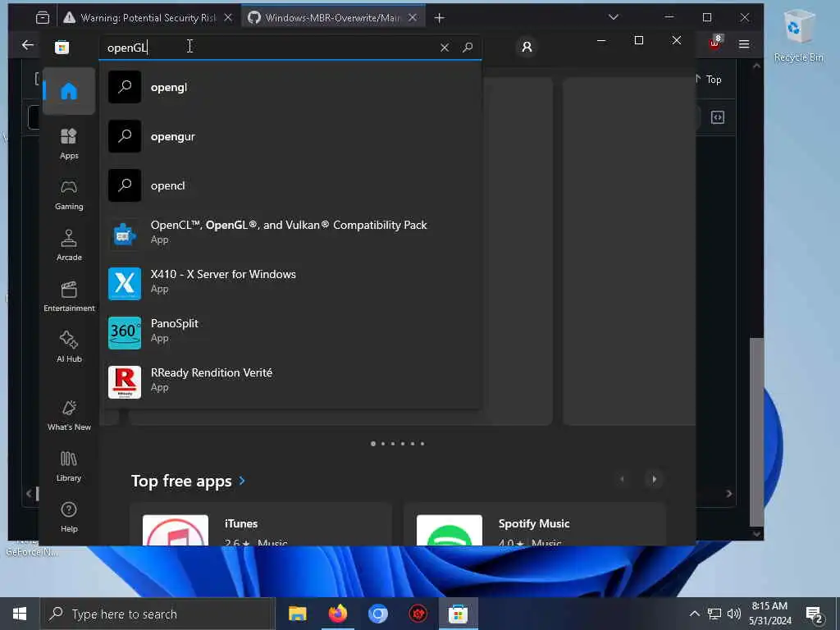
Task: Select the 'opencl' search suggestion
Action: point(292,185)
